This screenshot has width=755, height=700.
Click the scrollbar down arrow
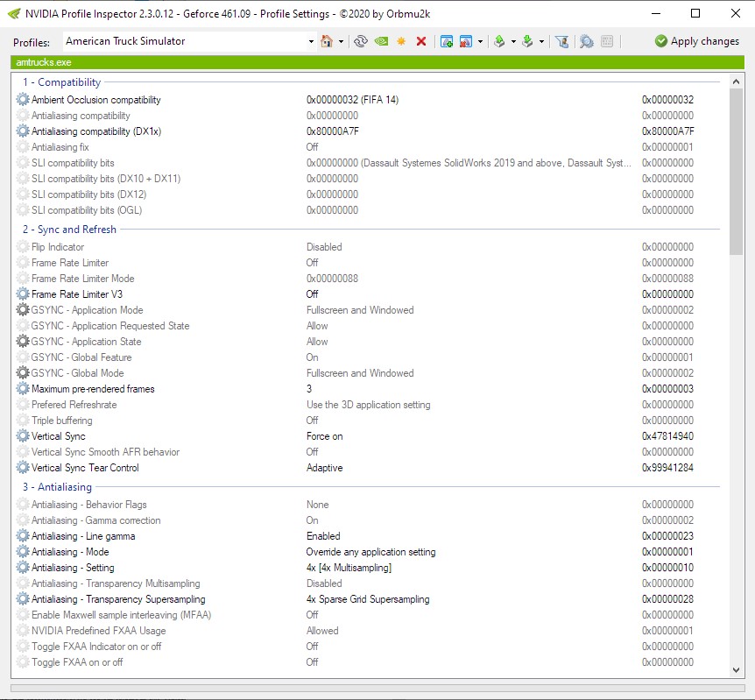coord(736,669)
